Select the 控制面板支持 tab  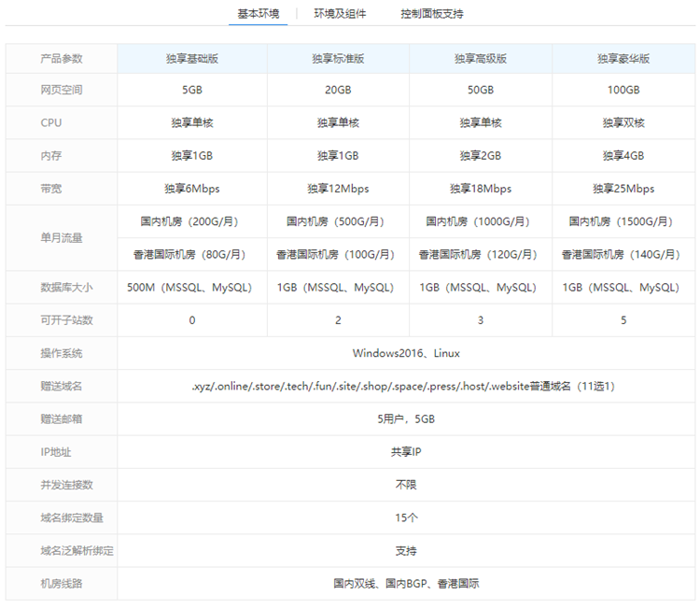tap(431, 14)
